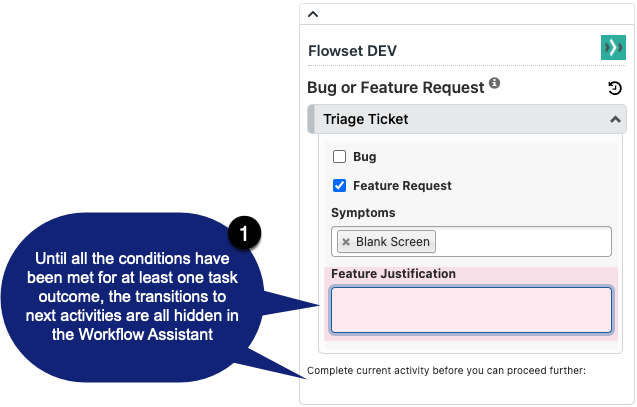Collapse the panel using top chevron
This screenshot has width=637, height=407.
tap(313, 14)
